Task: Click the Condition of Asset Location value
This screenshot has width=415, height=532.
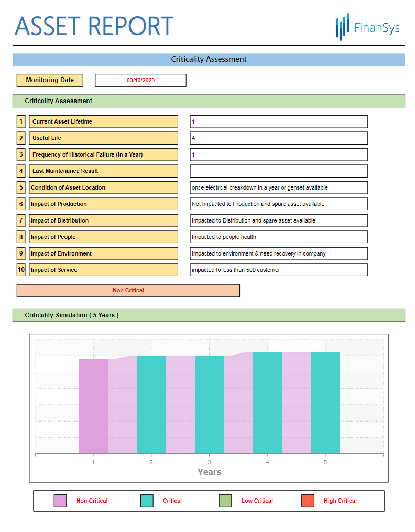Action: [278, 187]
